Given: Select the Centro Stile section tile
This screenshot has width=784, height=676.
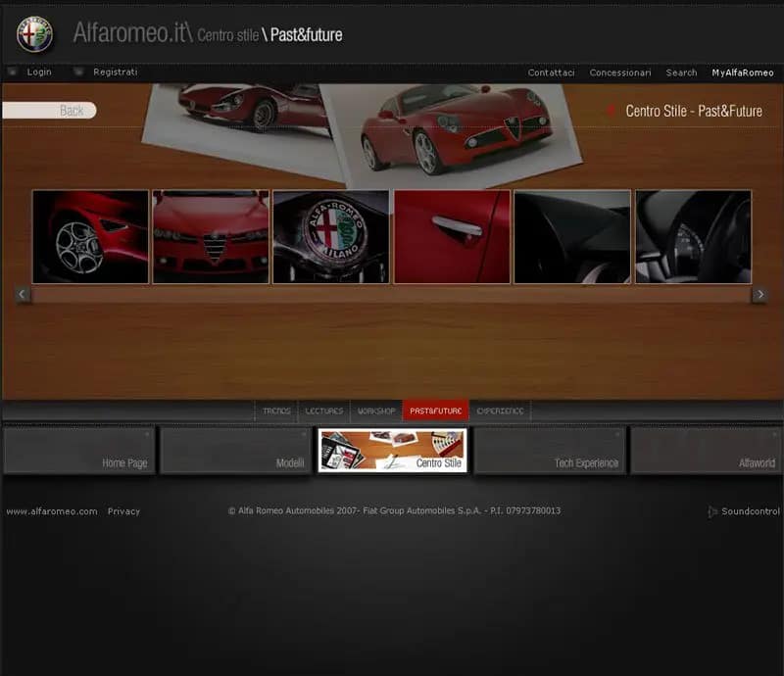Looking at the screenshot, I should click(393, 450).
